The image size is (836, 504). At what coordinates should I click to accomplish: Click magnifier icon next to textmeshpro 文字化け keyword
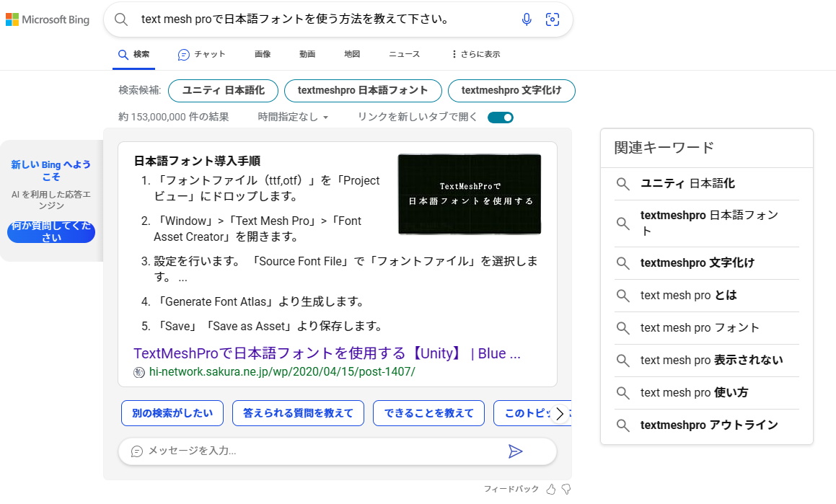622,262
